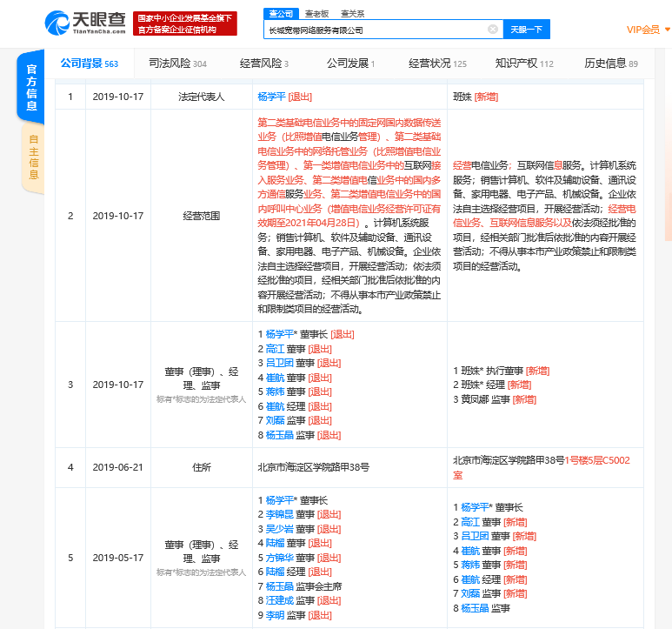The height and width of the screenshot is (629, 672).
Task: Select date 2019-05-17 in row 5
Action: (118, 558)
